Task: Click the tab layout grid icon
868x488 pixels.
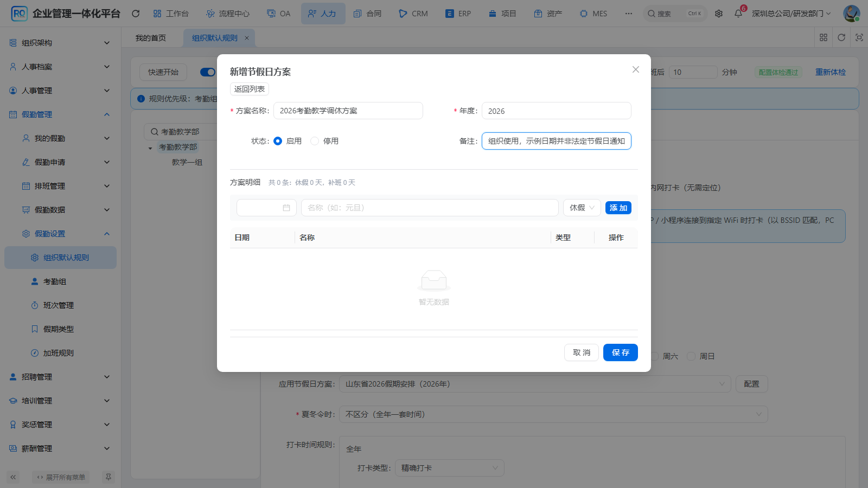Action: pyautogui.click(x=824, y=37)
